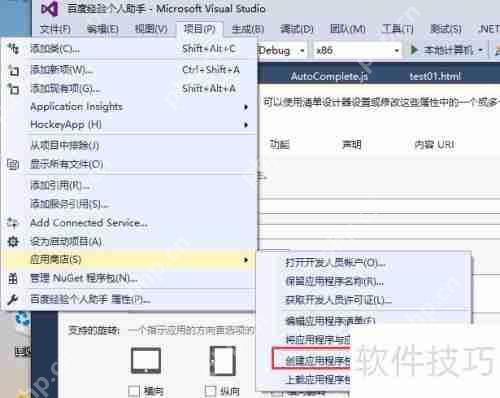
Task: Select the portrait tablet orientation image
Action: 223,360
